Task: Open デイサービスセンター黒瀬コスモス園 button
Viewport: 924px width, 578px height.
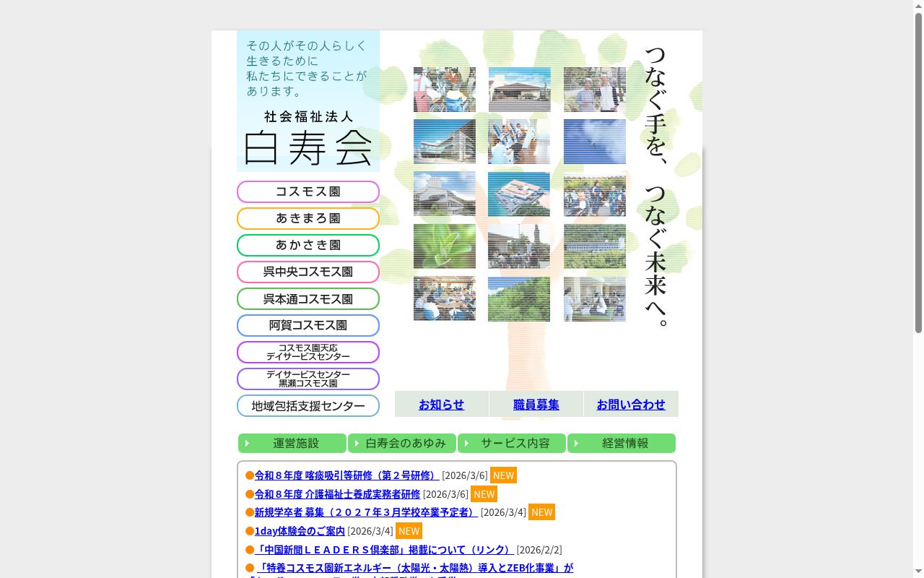Action: [308, 379]
